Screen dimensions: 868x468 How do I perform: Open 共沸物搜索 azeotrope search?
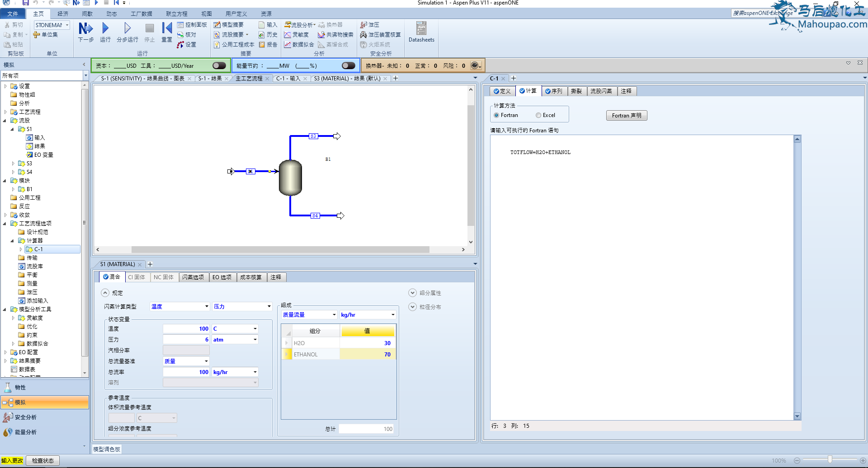click(335, 35)
